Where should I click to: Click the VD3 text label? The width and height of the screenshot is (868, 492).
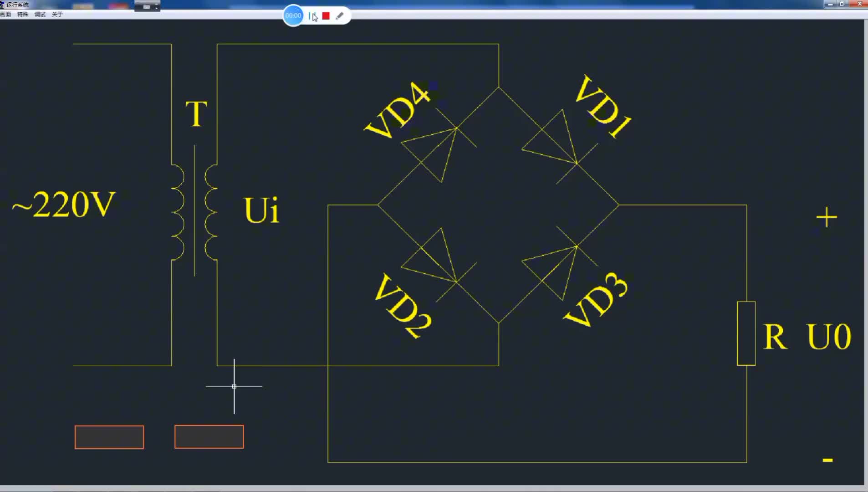click(596, 299)
